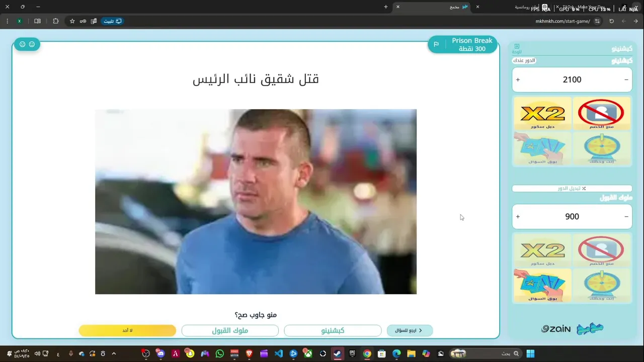The image size is (644, 362).
Task: Click the تبديل الدور switch turn button
Action: click(x=572, y=189)
